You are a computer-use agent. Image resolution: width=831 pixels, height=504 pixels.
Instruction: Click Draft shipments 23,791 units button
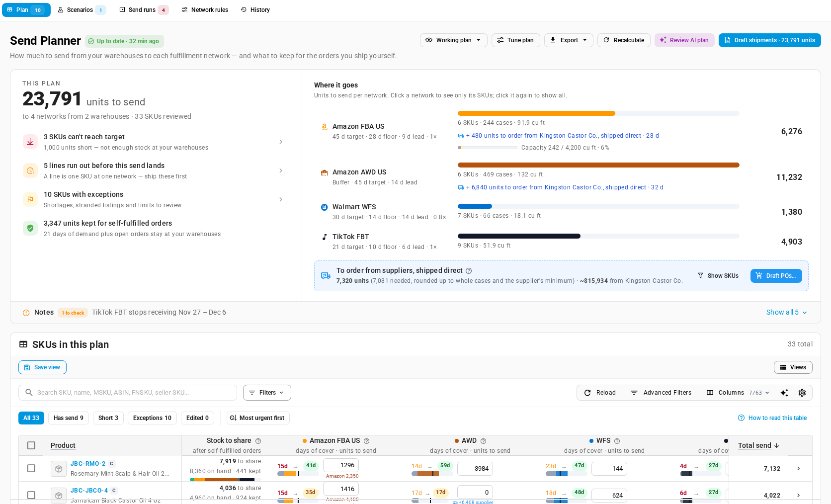[x=770, y=40]
